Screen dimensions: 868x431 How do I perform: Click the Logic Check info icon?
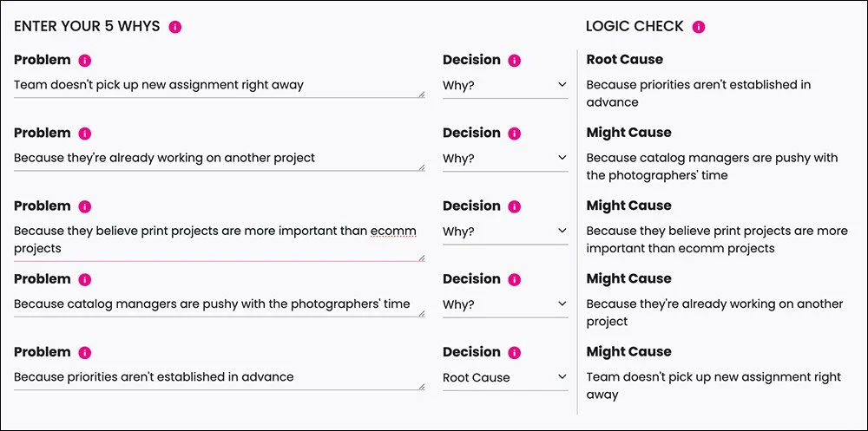699,27
